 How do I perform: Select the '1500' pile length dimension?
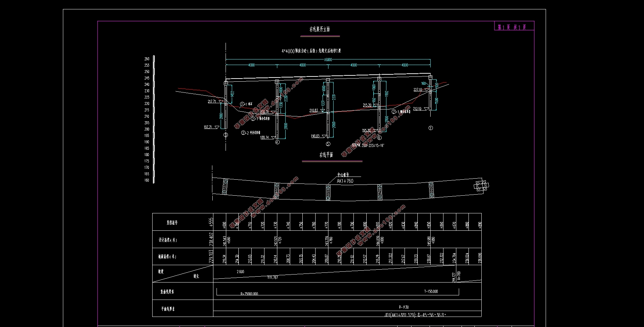coord(437,101)
